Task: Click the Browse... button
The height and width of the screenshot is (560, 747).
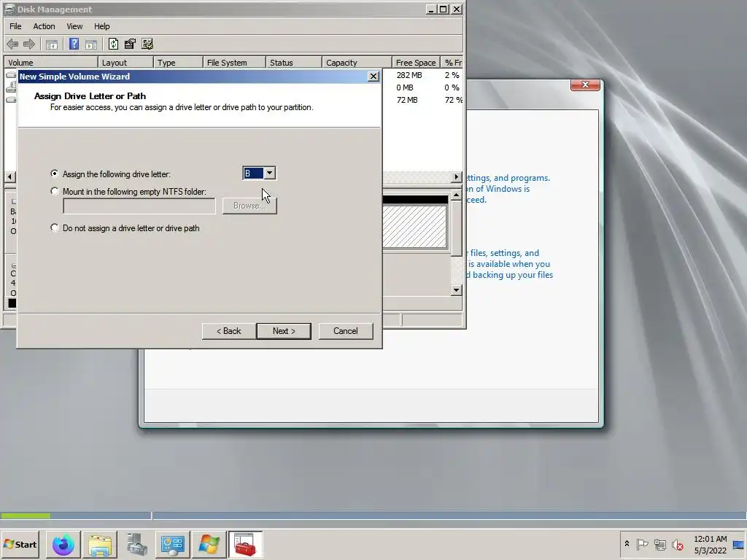Action: [x=249, y=206]
